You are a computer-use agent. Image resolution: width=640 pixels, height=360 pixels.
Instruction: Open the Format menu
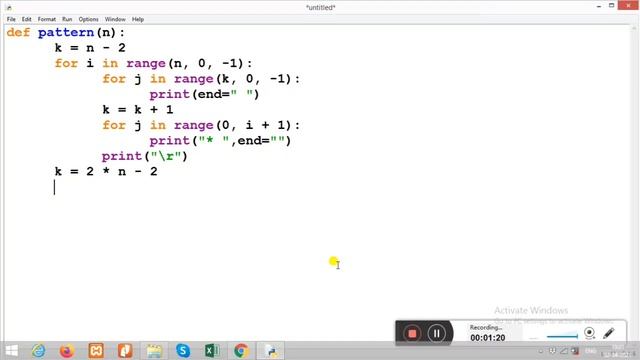click(47, 19)
